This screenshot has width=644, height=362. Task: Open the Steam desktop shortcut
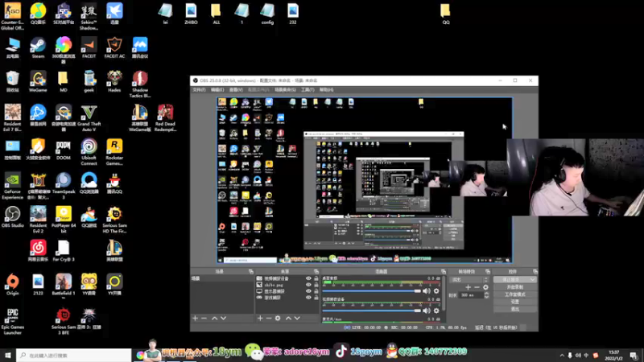[38, 48]
